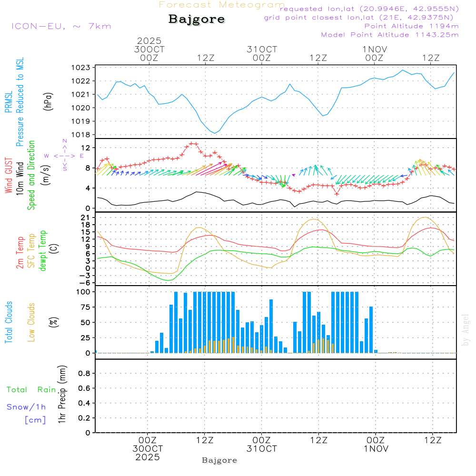Click the lowest red gust marker below 4 m/s
This screenshot has height=476, width=476.
click(337, 194)
